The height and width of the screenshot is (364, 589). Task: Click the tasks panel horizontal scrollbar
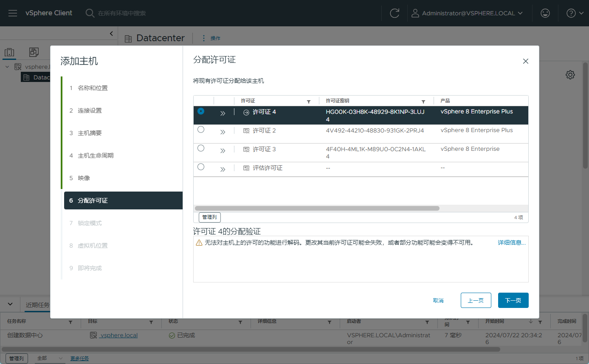pos(251,349)
